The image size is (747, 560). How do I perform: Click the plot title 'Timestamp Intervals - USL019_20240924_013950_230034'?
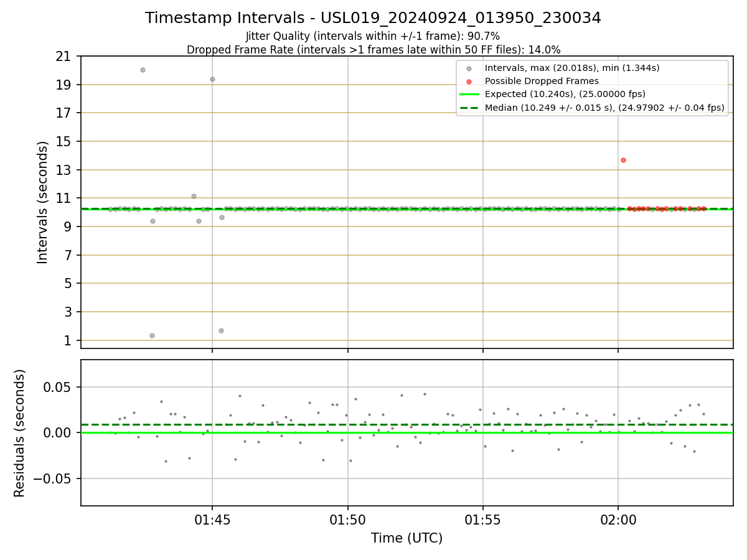click(x=373, y=18)
